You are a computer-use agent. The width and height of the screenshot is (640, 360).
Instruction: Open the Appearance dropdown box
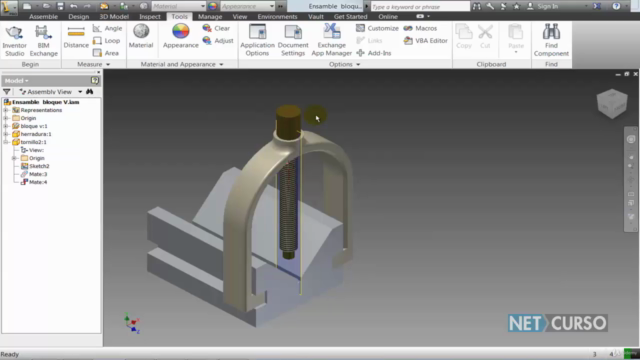click(x=247, y=6)
